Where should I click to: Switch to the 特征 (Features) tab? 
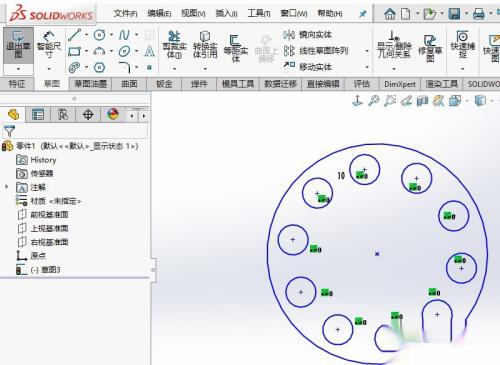point(17,84)
